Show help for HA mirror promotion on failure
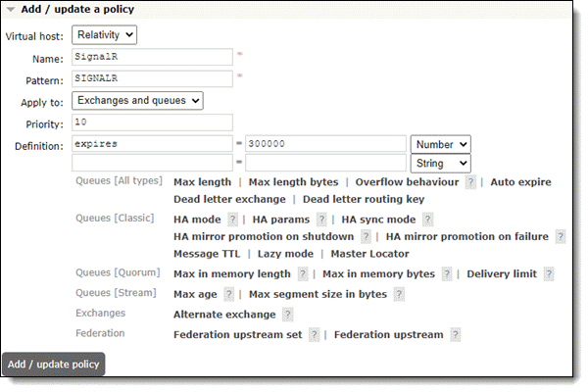Viewport: 588px width, 392px height. [560, 237]
